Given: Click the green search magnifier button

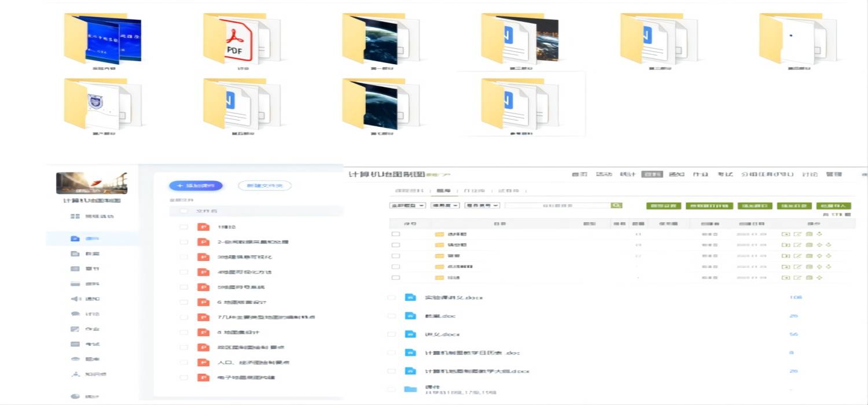Looking at the screenshot, I should [617, 205].
